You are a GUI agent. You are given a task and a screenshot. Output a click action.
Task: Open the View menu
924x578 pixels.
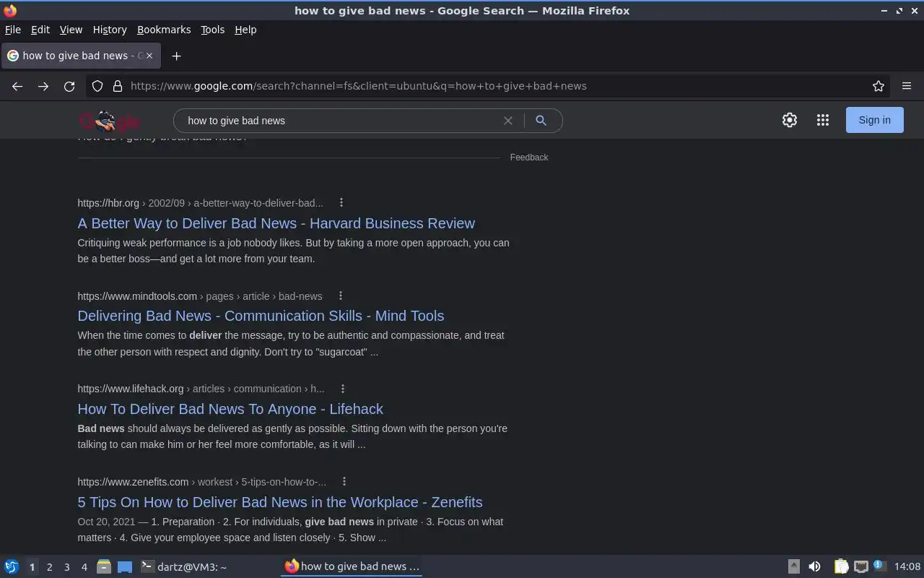pyautogui.click(x=71, y=30)
